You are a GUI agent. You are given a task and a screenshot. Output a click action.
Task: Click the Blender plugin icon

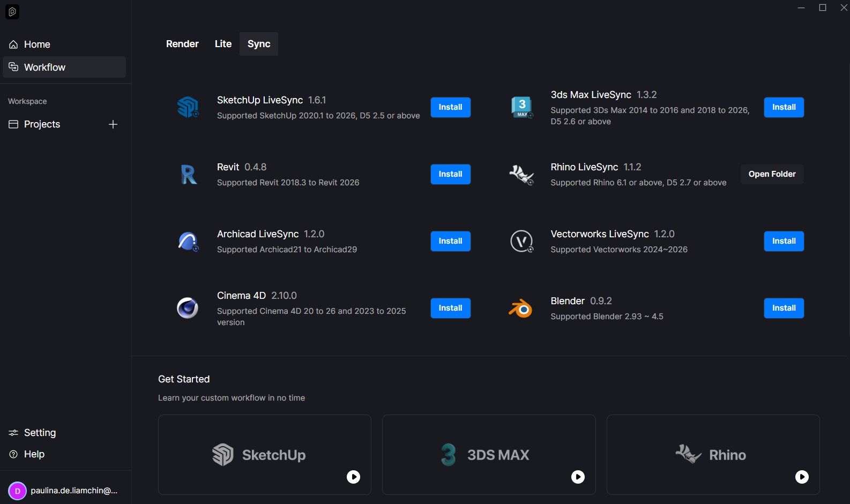520,309
